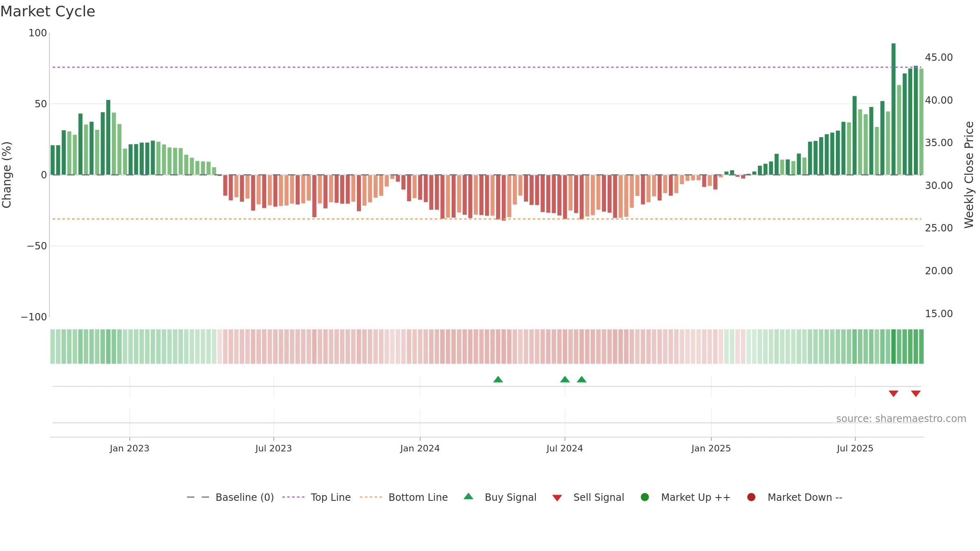
Task: Click the −100 tick on the Change axis
Action: [34, 317]
